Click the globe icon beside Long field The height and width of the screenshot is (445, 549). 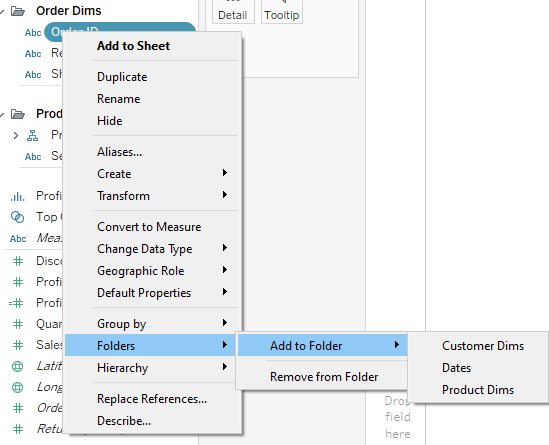(18, 387)
